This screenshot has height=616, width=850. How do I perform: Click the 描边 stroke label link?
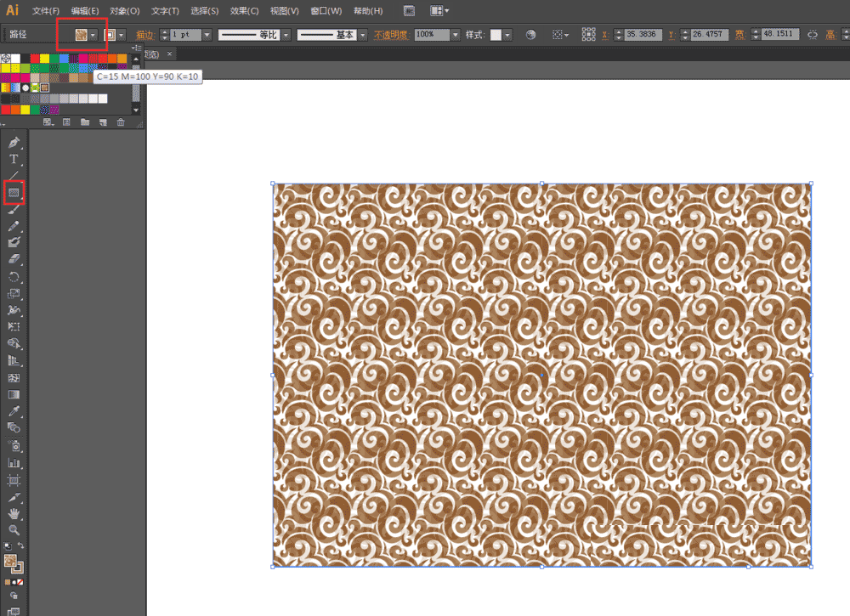point(145,35)
